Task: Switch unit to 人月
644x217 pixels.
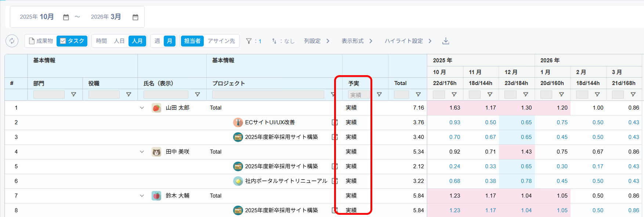Action: (x=137, y=41)
